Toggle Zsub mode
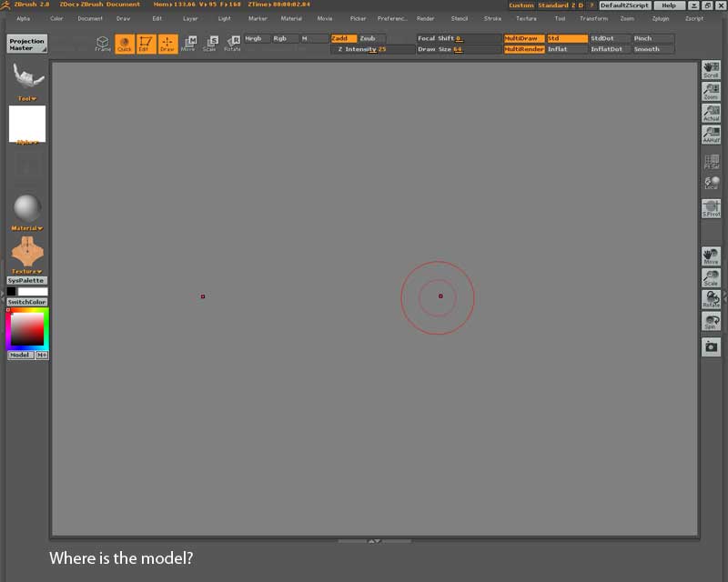The height and width of the screenshot is (582, 728). pos(371,38)
